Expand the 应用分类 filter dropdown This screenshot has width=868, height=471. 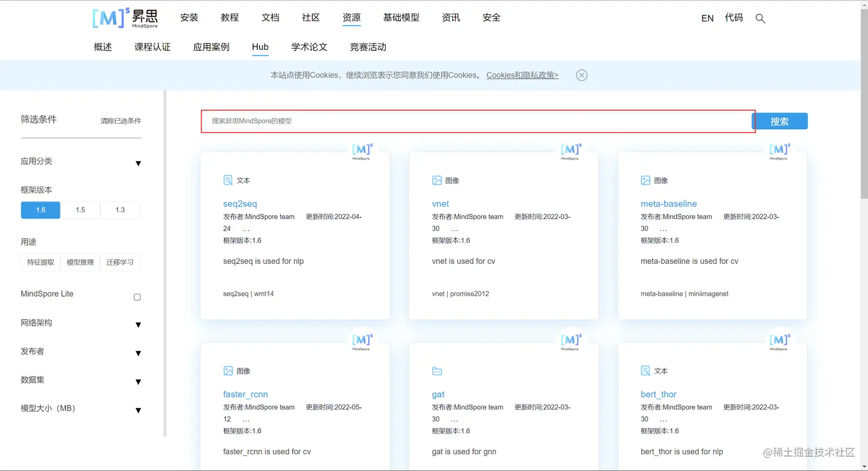(138, 164)
